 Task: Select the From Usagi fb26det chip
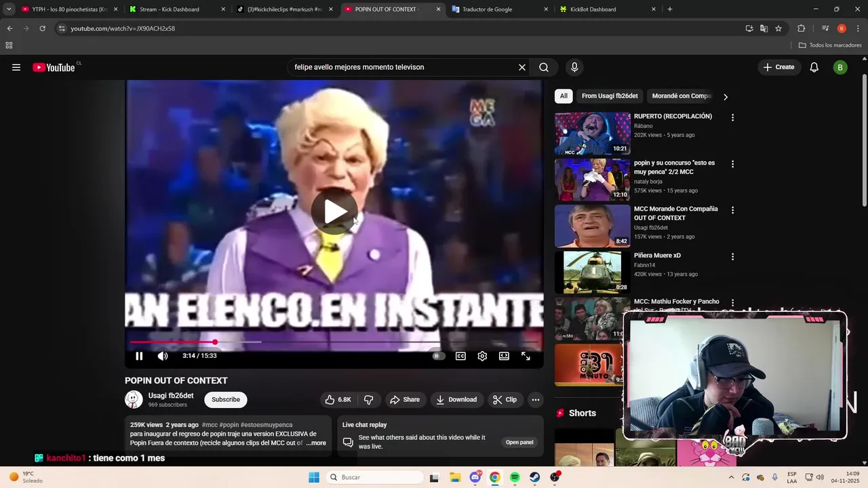tap(610, 96)
